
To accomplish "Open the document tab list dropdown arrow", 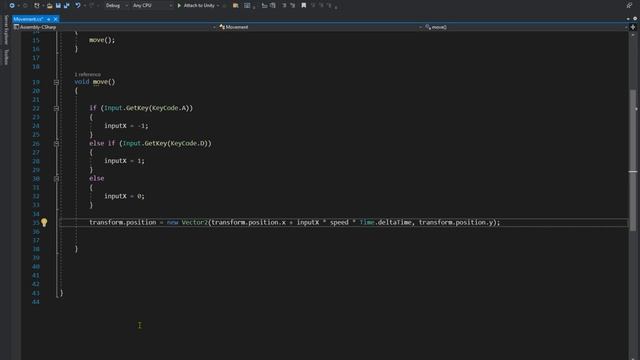I will [x=628, y=19].
